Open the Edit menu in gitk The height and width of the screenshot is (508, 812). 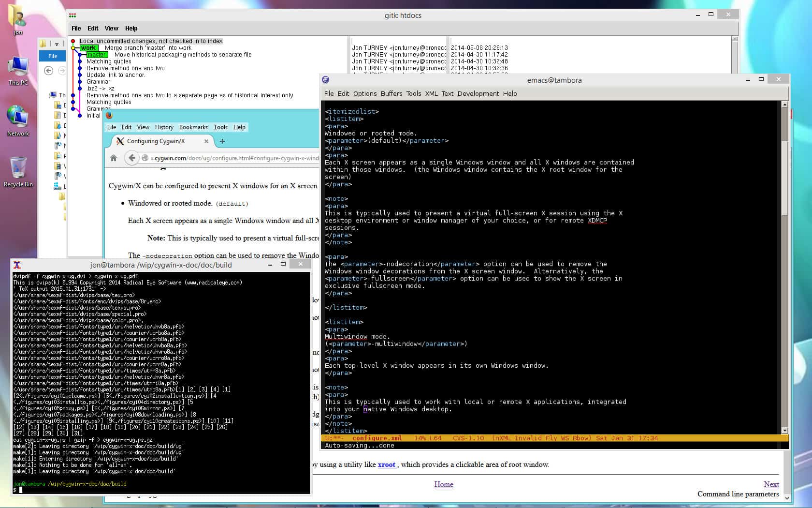[93, 29]
